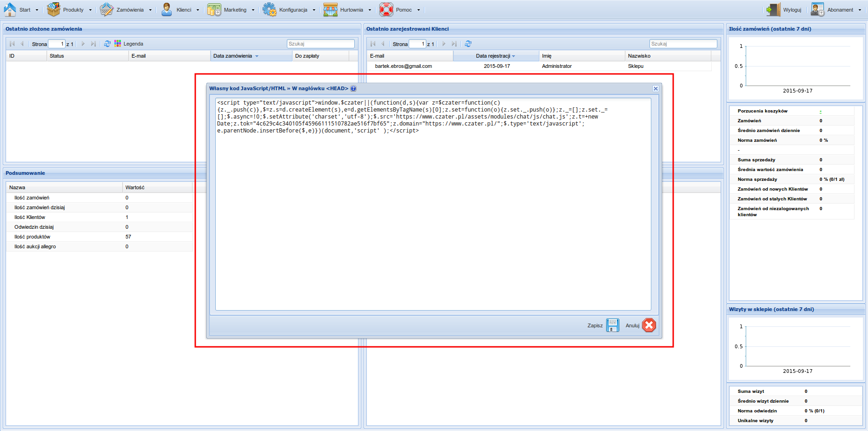Expand the Hurtownia menu arrow
Image resolution: width=868 pixels, height=431 pixels.
pos(370,10)
